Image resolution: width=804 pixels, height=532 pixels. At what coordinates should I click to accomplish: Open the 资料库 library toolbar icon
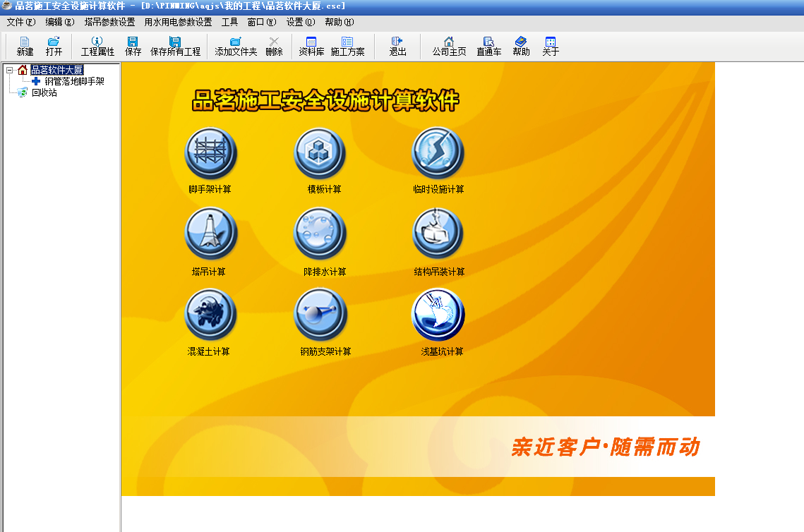(x=311, y=47)
